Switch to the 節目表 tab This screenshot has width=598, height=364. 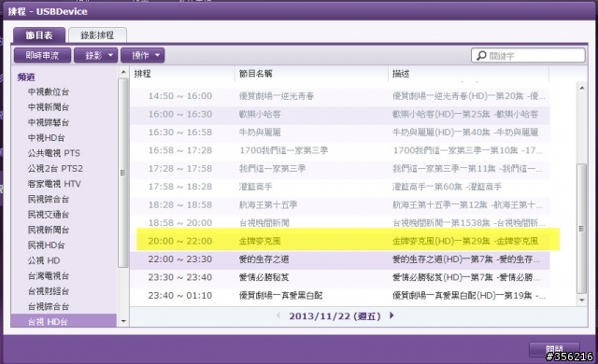[39, 35]
